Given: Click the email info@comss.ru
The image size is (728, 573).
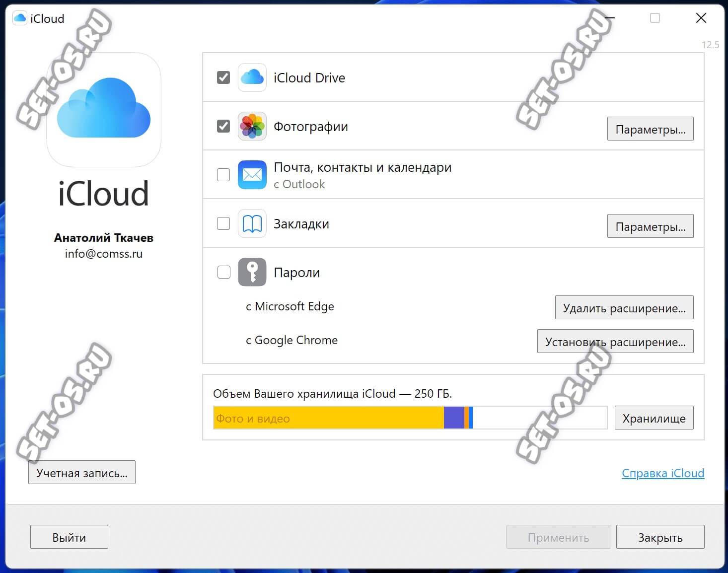Looking at the screenshot, I should click(x=104, y=254).
